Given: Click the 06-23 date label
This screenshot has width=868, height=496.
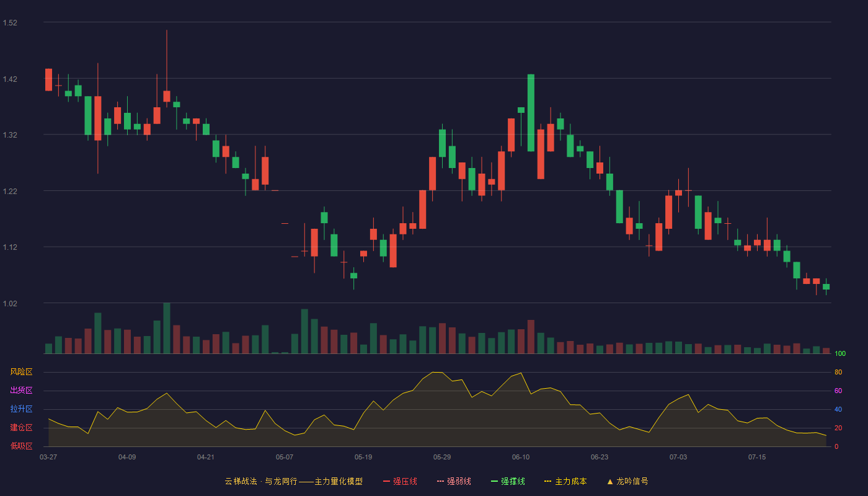Looking at the screenshot, I should click(600, 457).
